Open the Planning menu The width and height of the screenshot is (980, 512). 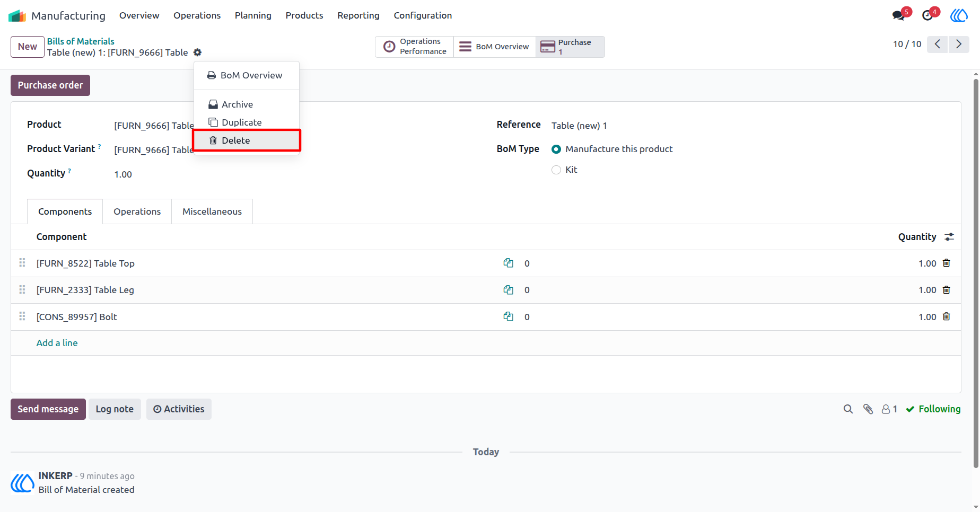(253, 15)
